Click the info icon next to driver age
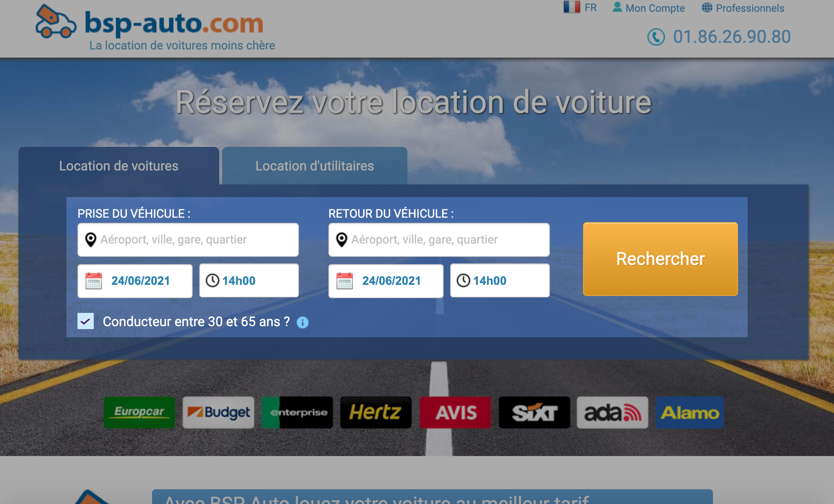Screen dimensions: 834x504 303,322
